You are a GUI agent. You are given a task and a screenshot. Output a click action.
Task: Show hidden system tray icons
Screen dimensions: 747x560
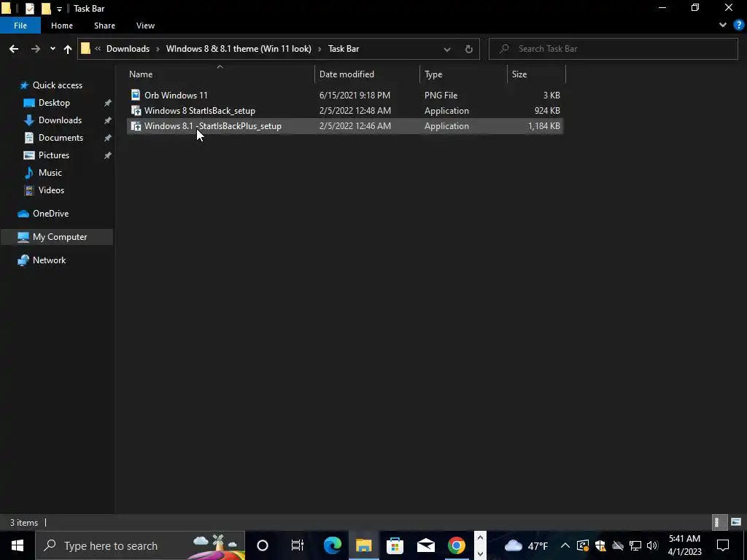tap(565, 545)
